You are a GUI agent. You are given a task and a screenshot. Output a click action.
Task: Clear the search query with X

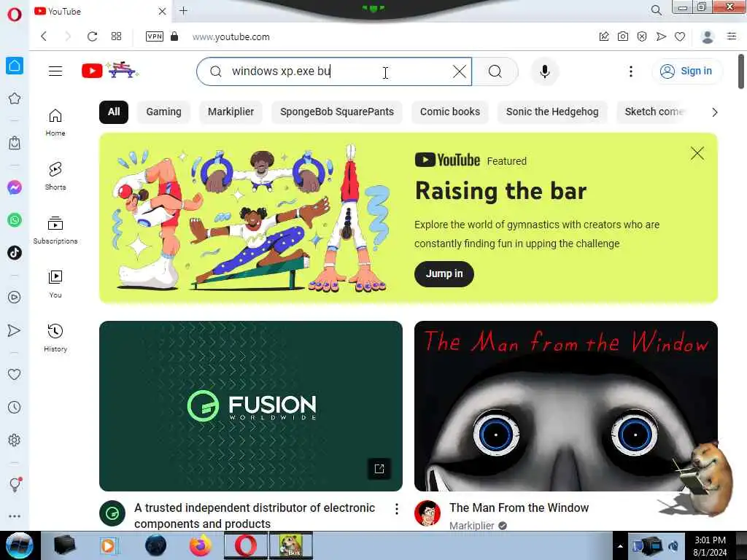tap(460, 71)
